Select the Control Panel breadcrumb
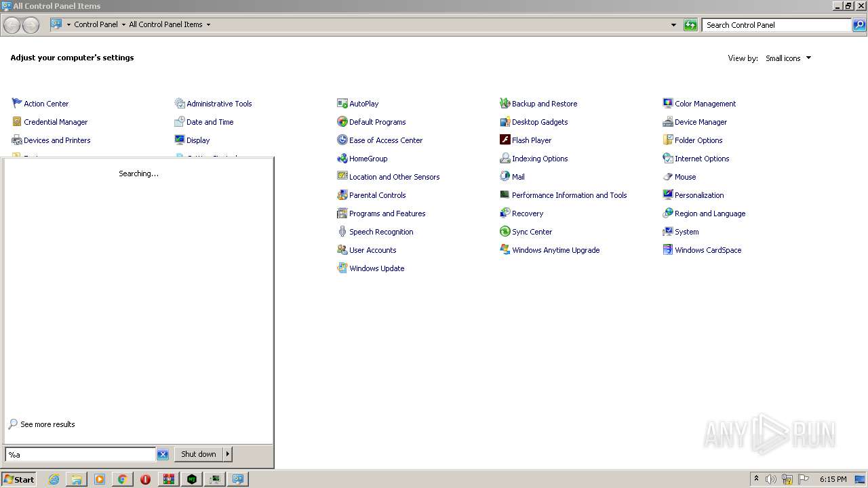The image size is (868, 488). [96, 24]
